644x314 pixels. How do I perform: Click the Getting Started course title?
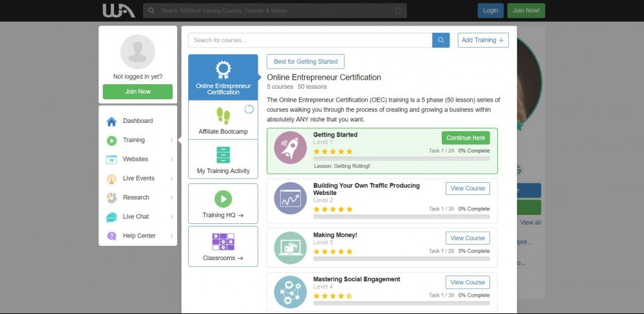pos(335,134)
